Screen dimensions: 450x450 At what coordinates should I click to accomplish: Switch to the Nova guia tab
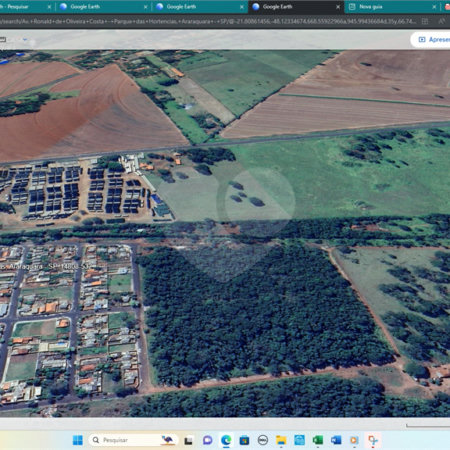(x=392, y=7)
